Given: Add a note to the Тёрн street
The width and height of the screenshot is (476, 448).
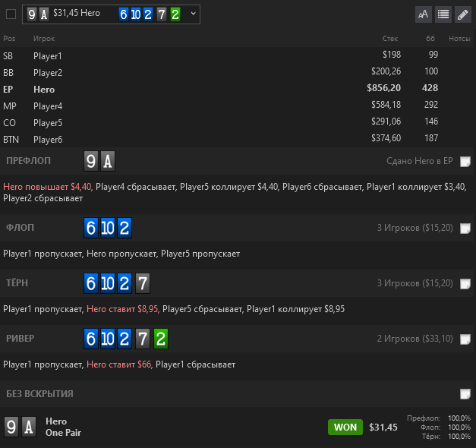Looking at the screenshot, I should pyautogui.click(x=465, y=284).
